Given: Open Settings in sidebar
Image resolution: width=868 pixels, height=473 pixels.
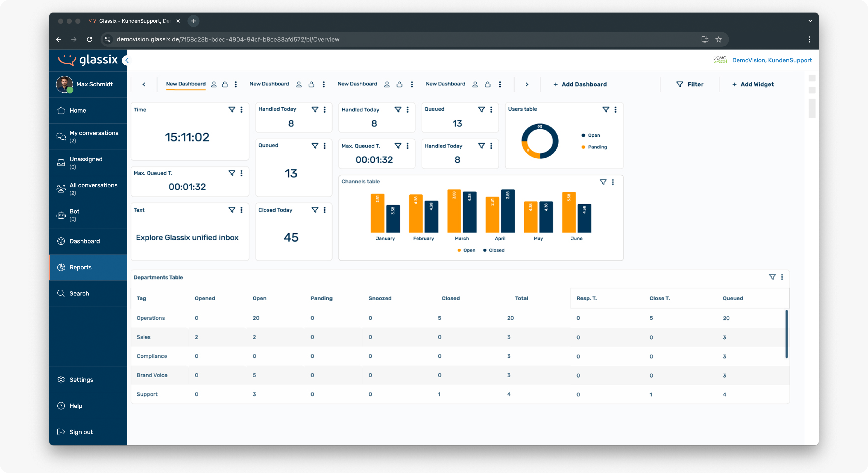Looking at the screenshot, I should (88, 380).
